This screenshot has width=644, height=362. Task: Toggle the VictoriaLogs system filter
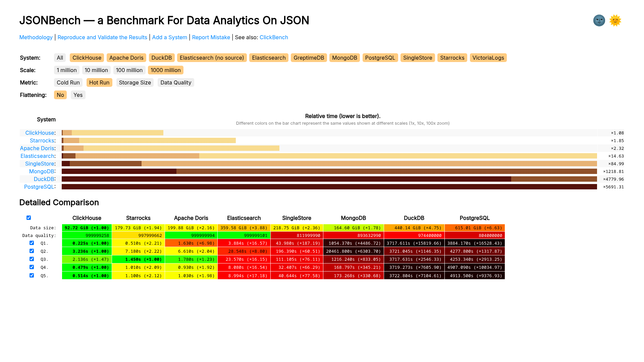tap(488, 58)
